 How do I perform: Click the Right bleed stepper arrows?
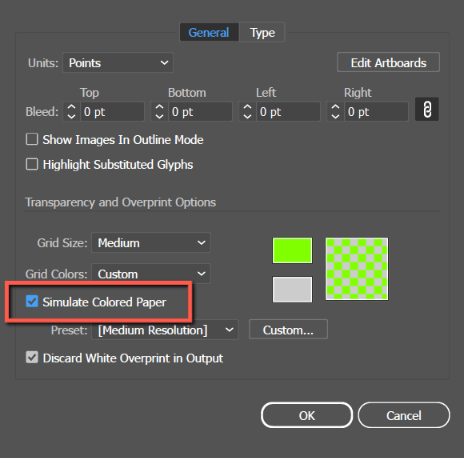tap(335, 112)
